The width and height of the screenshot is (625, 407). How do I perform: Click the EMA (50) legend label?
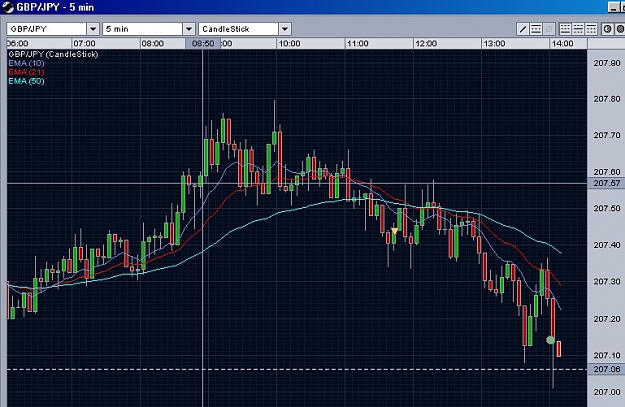click(x=26, y=81)
